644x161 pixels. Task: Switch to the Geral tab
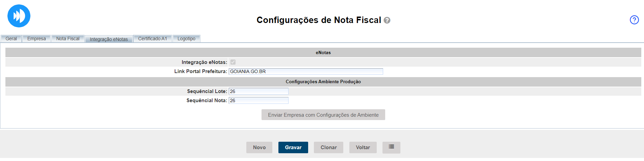tap(11, 39)
